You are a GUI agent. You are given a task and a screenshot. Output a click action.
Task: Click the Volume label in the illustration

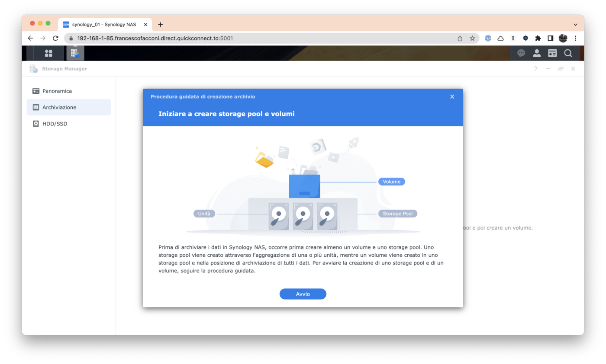tap(392, 182)
